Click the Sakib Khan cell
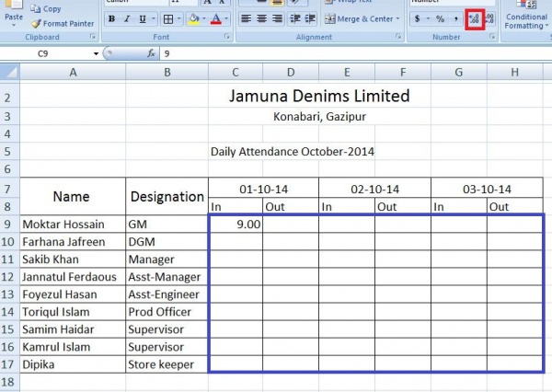This screenshot has width=552, height=392. (73, 259)
